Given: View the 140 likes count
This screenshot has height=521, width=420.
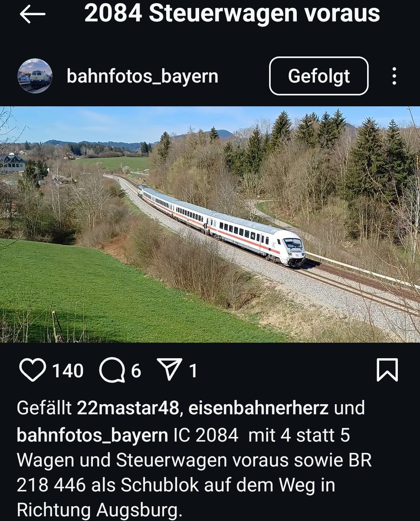Looking at the screenshot, I should coord(68,371).
